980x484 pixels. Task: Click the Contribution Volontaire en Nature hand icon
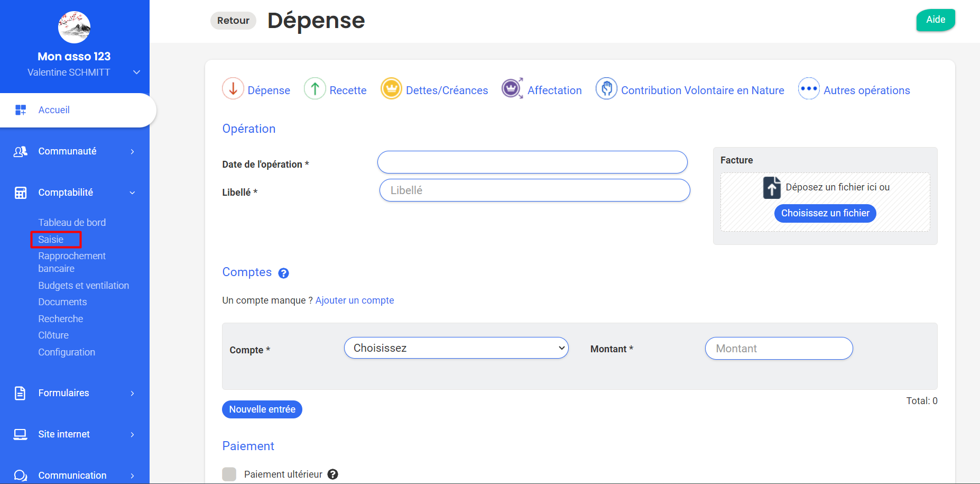click(x=607, y=88)
